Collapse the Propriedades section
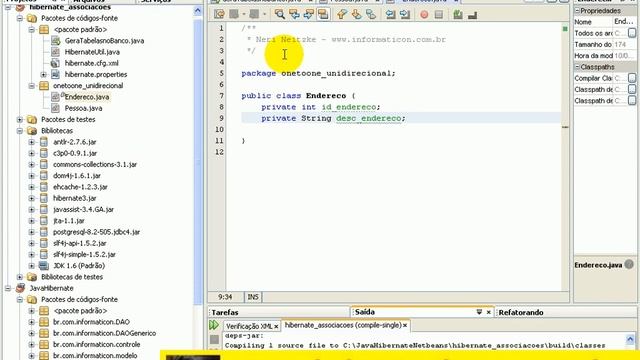The image size is (640, 360). [577, 11]
